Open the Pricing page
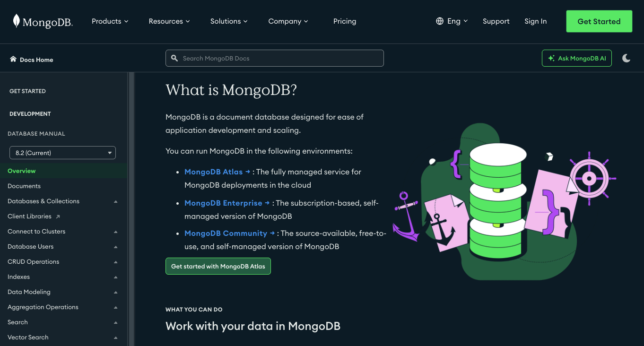The height and width of the screenshot is (346, 644). pos(345,21)
